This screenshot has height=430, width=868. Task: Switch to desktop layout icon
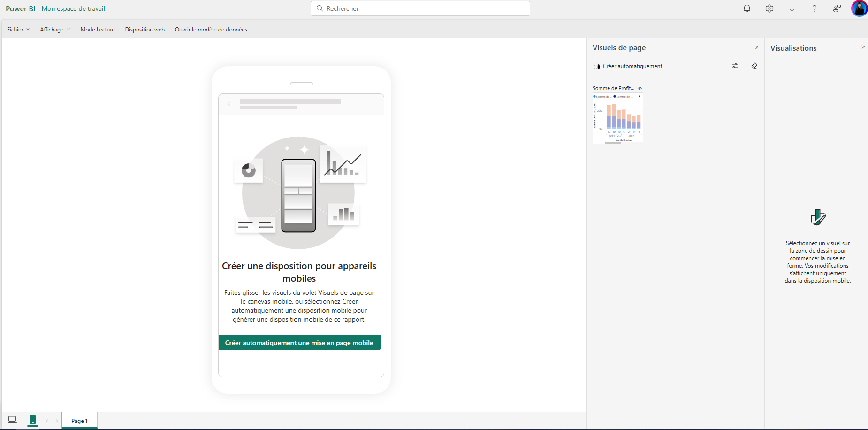pos(12,419)
